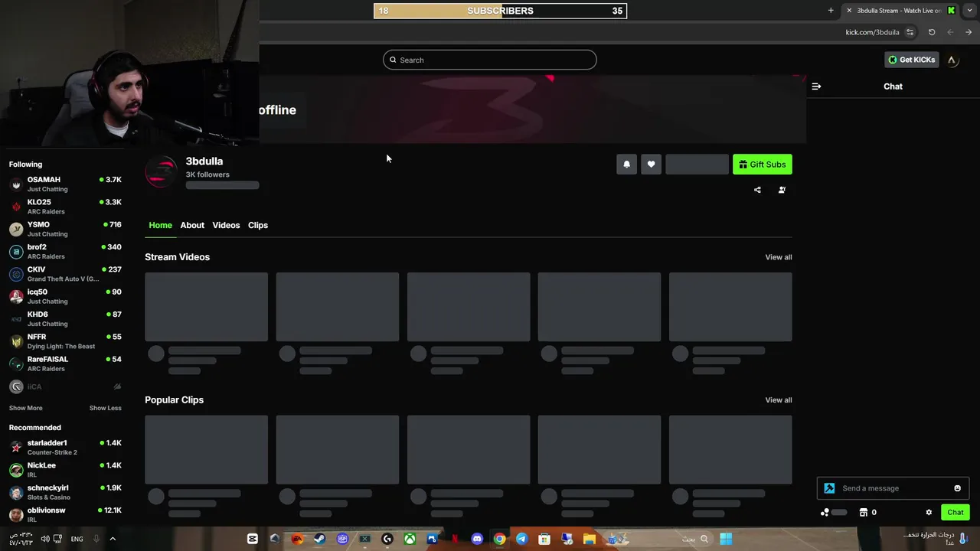
Task: Open schneckyirl recommended channel
Action: [x=65, y=492]
